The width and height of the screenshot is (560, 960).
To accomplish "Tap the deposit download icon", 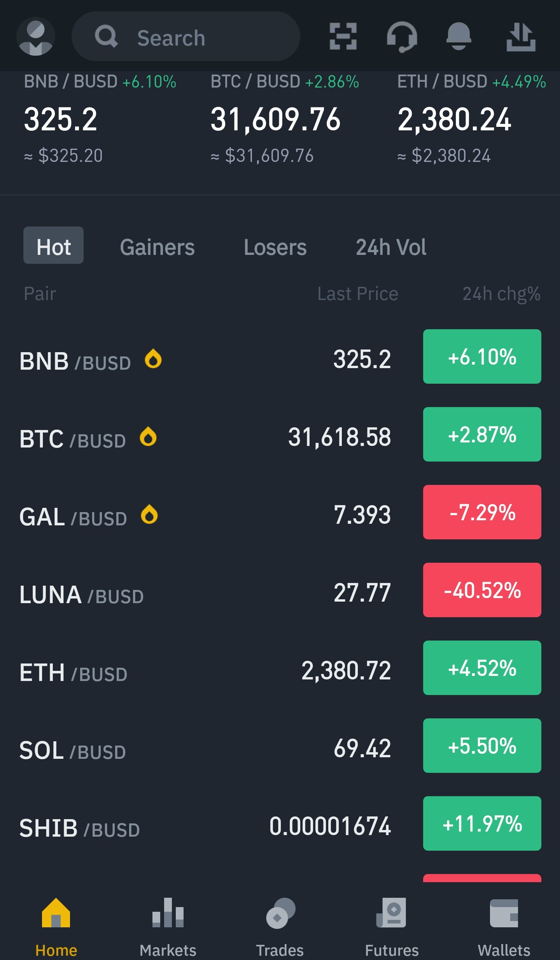I will [x=521, y=37].
